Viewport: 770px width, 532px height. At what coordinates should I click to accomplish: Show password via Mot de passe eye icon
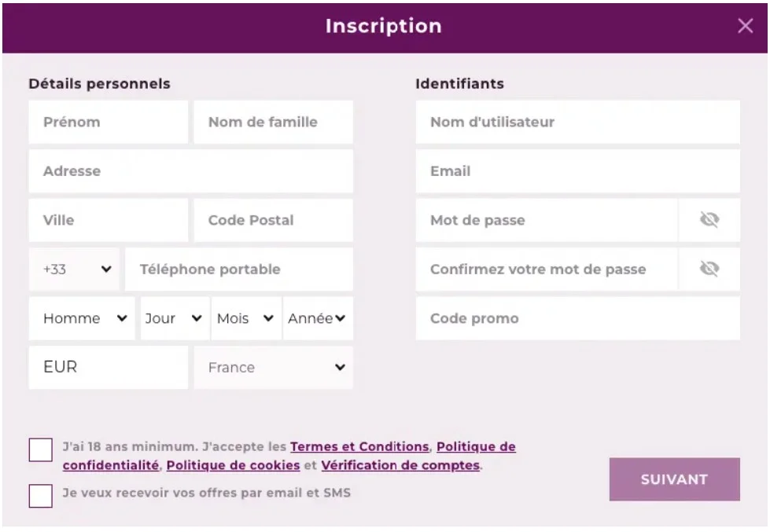tap(709, 220)
